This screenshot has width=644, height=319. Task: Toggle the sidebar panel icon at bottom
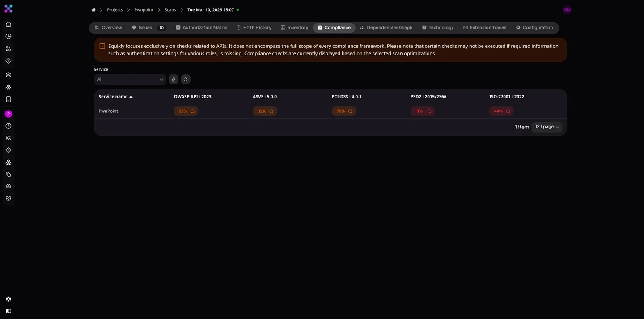(x=8, y=310)
